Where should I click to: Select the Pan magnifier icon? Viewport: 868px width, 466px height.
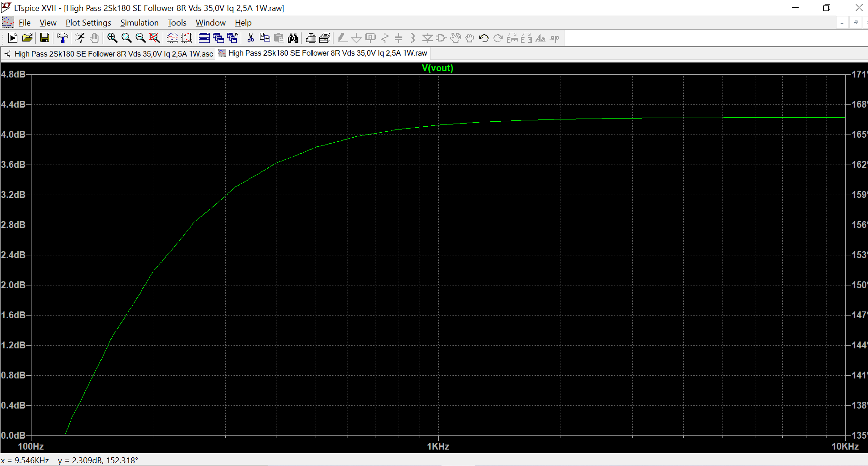tap(126, 38)
